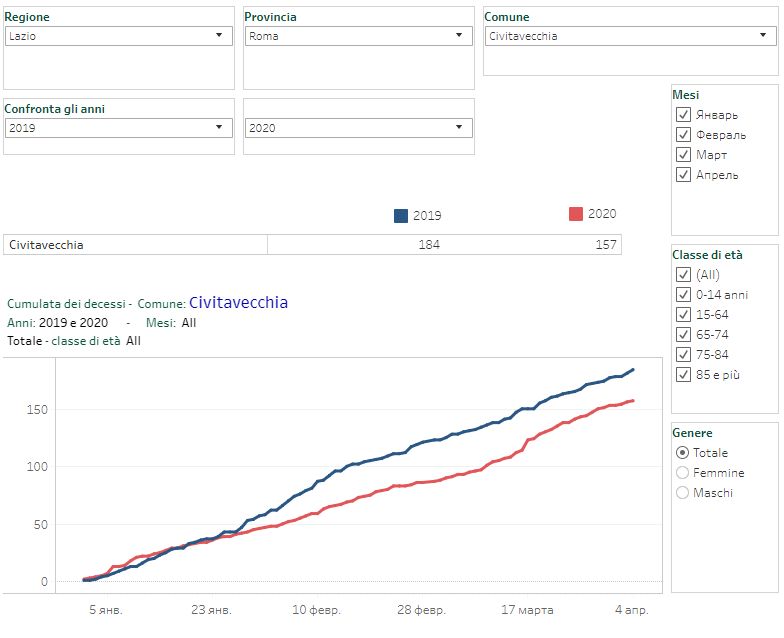Select the Totale gender radio button
The height and width of the screenshot is (638, 784).
tap(683, 453)
